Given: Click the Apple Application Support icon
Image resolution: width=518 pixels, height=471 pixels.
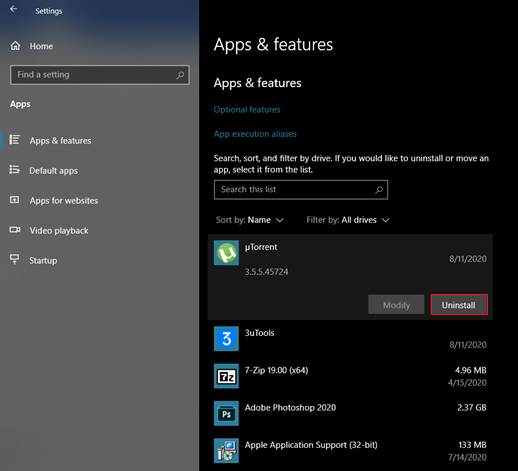Looking at the screenshot, I should click(x=226, y=451).
